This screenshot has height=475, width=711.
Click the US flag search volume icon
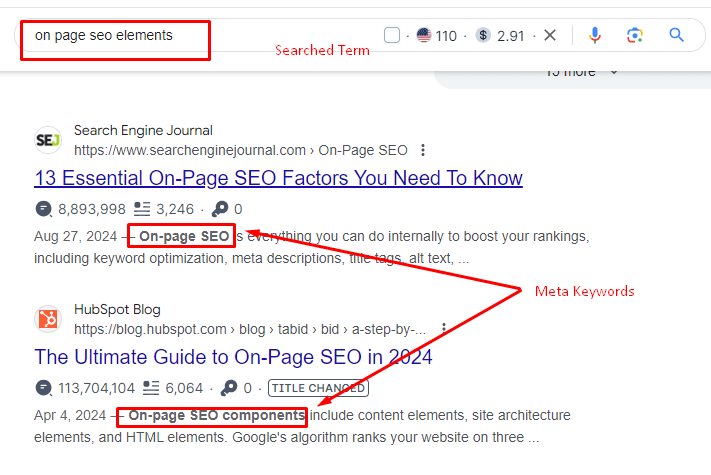(x=424, y=35)
